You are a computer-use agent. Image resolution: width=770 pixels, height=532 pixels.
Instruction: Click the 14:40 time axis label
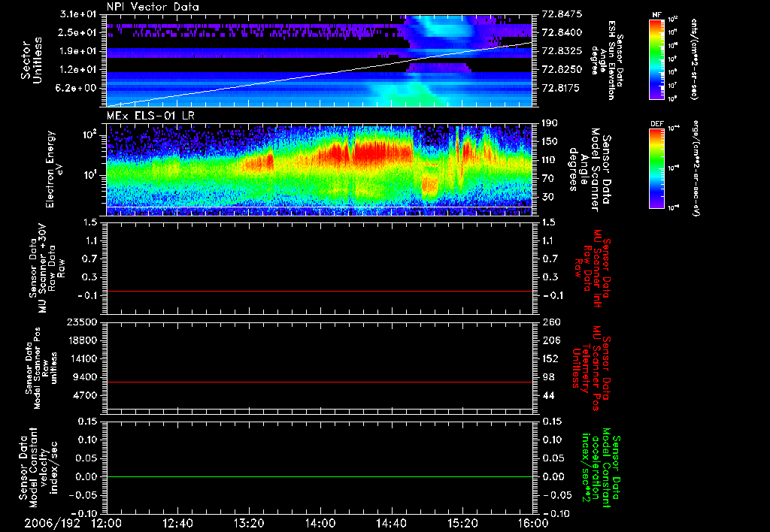pos(391,524)
